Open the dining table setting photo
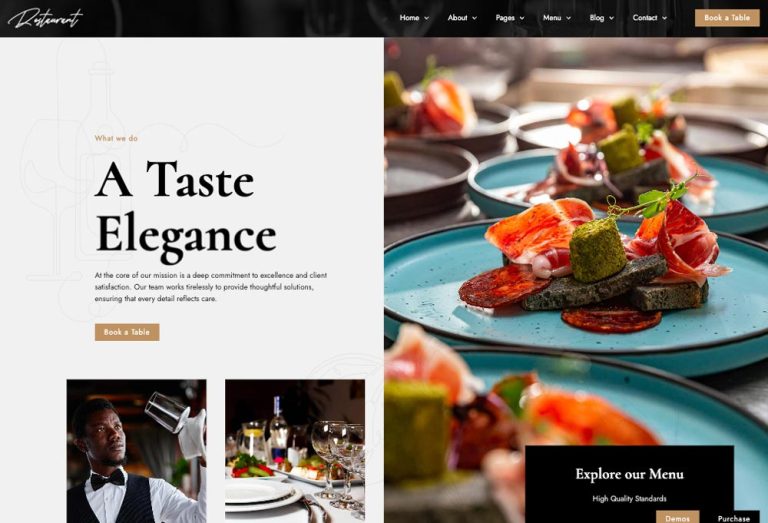Viewport: 768px width, 523px height. (x=295, y=451)
